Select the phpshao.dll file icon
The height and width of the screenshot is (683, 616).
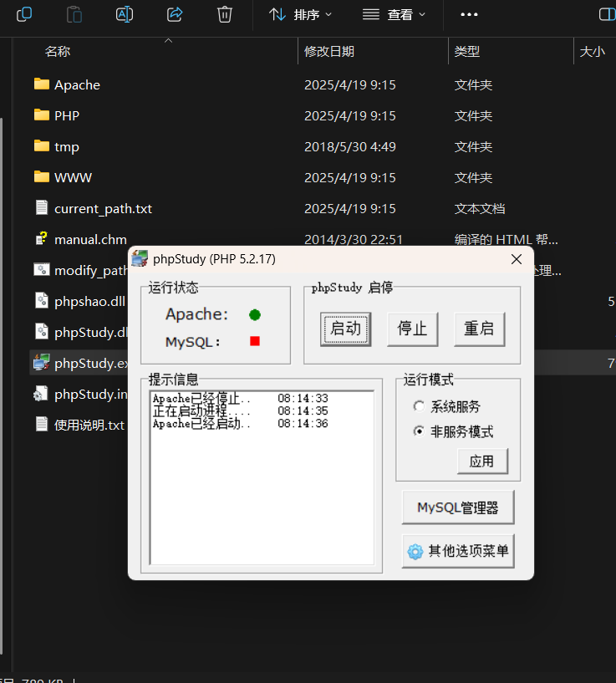pyautogui.click(x=42, y=301)
